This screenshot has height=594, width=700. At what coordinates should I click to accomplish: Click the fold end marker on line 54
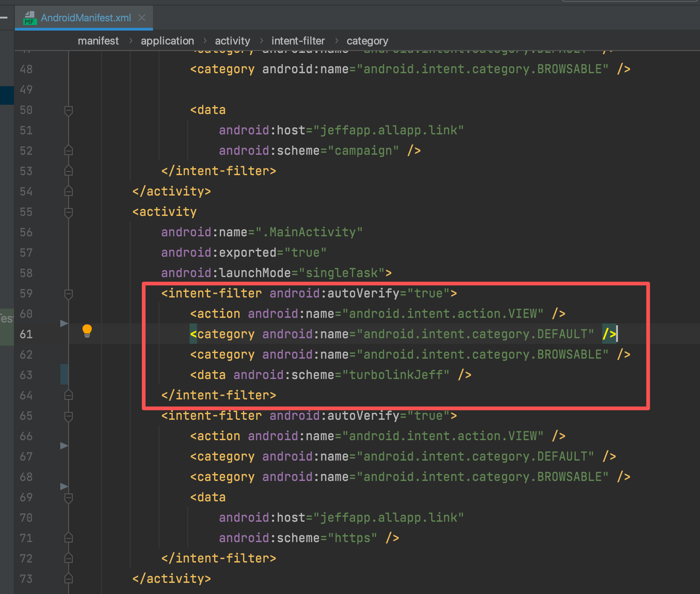[69, 191]
